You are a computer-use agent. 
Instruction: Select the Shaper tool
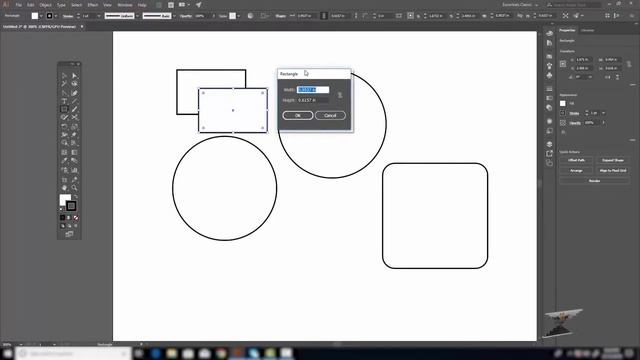(64, 118)
